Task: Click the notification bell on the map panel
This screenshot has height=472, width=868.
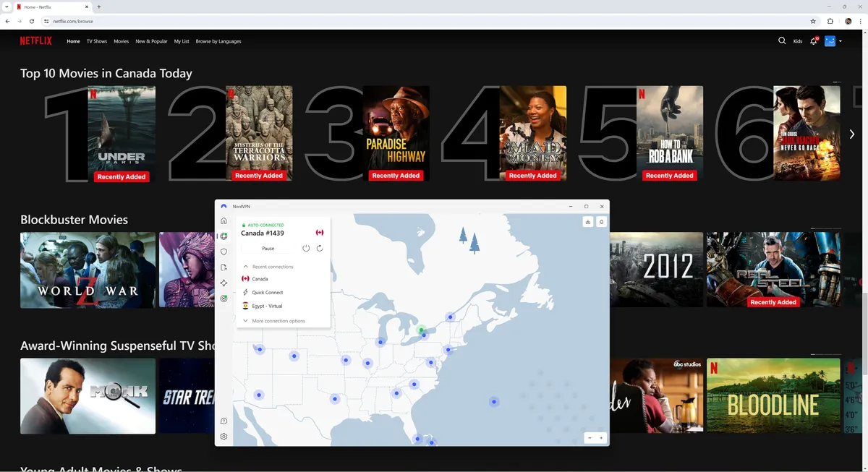Action: click(601, 222)
